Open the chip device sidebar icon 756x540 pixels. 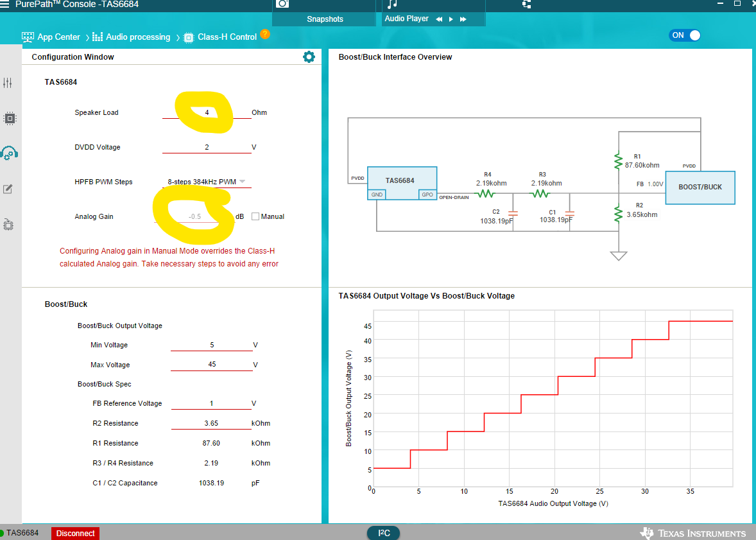[10, 118]
